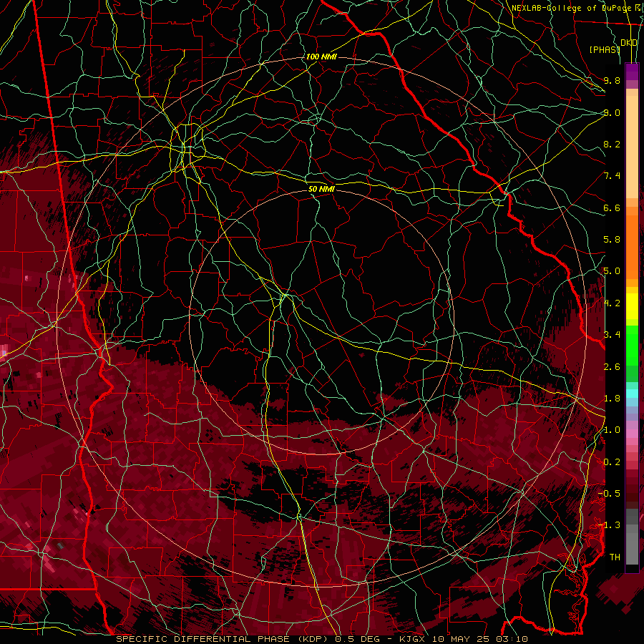
Task: Click the 1.8 scale value
Action: (612, 399)
